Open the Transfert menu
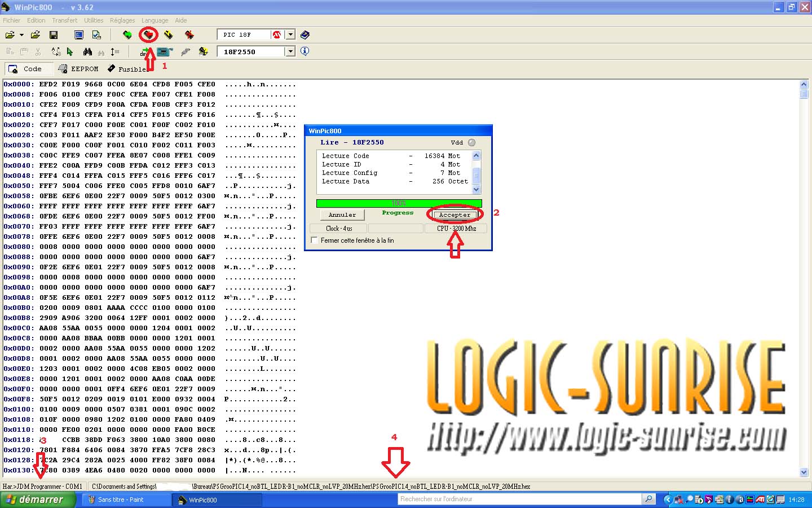Viewport: 812px width, 508px height. (x=65, y=20)
